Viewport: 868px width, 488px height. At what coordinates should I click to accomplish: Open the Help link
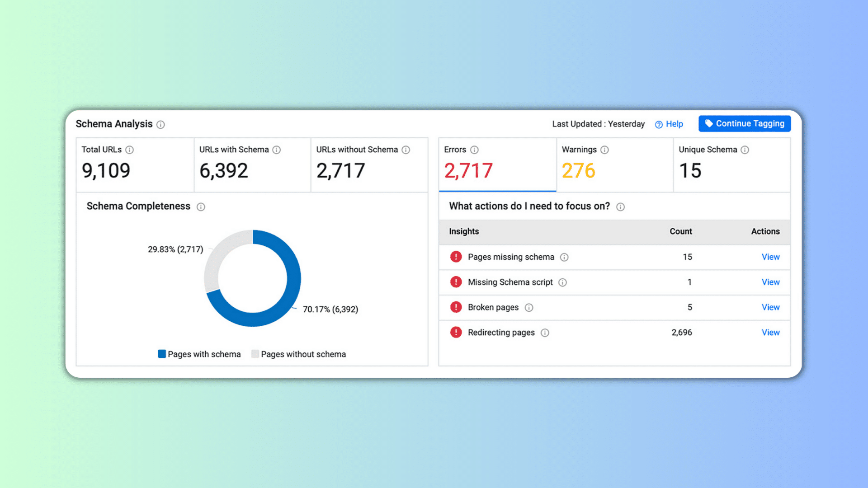669,124
